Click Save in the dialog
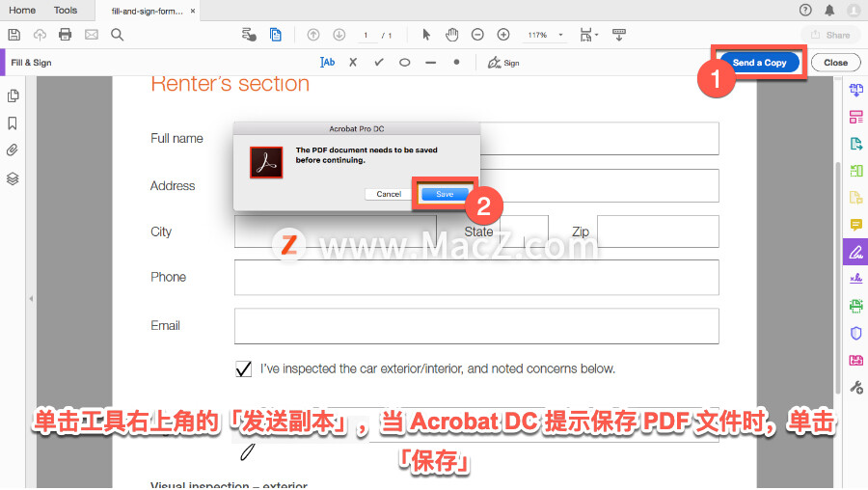Viewport: 868px width, 490px height. [445, 194]
